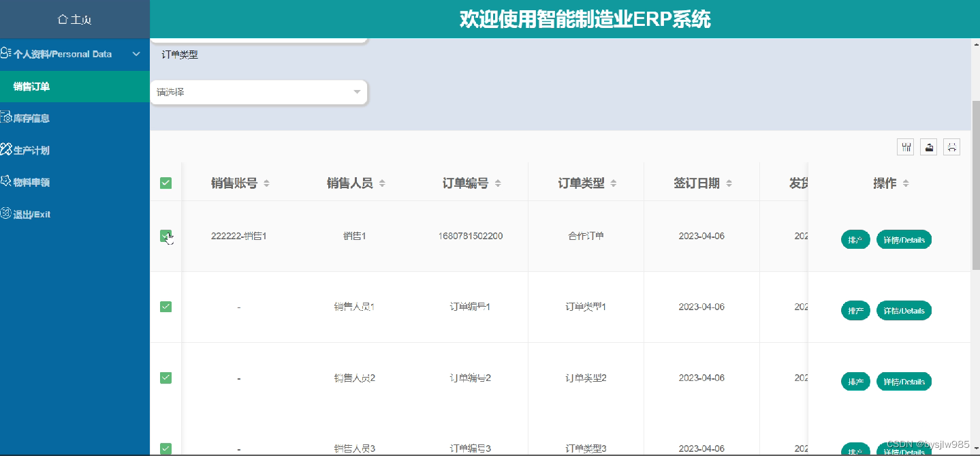This screenshot has height=456, width=980.
Task: Click the 订单类型3 cell
Action: tap(586, 449)
